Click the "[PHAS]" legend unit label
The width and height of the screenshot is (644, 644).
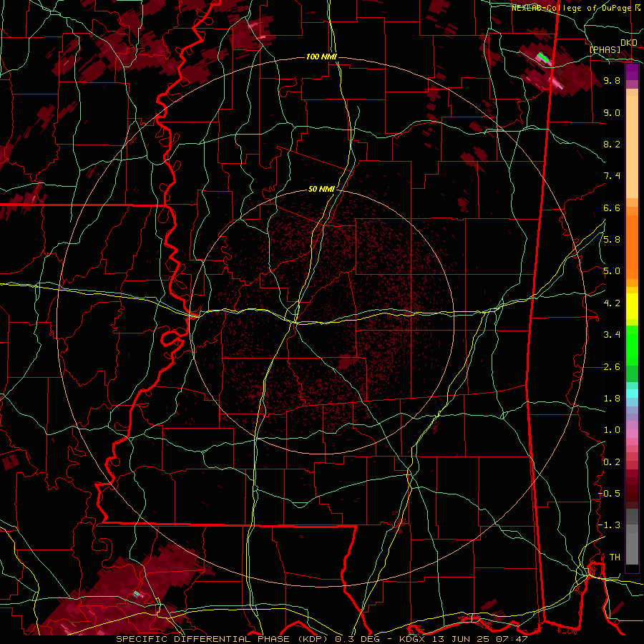click(605, 49)
